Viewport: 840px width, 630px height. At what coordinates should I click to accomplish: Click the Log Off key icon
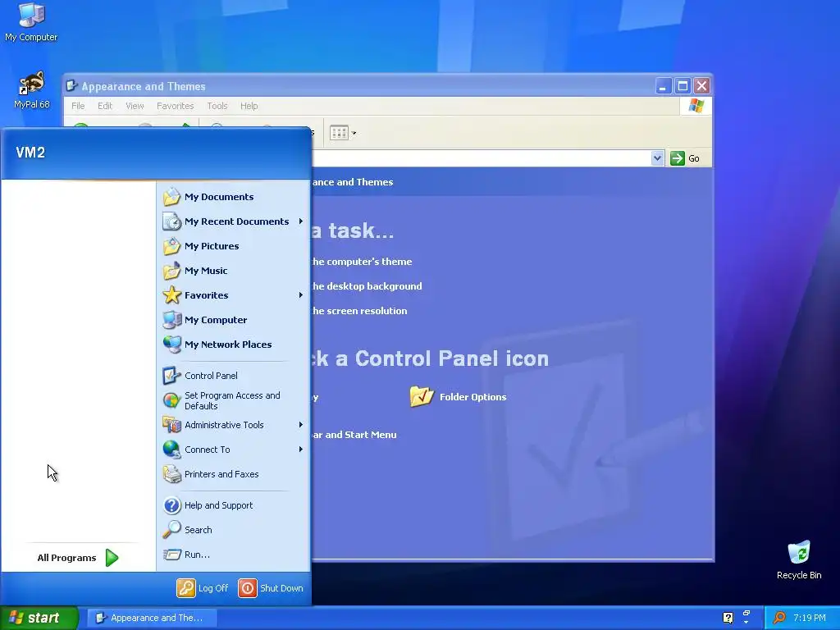186,587
